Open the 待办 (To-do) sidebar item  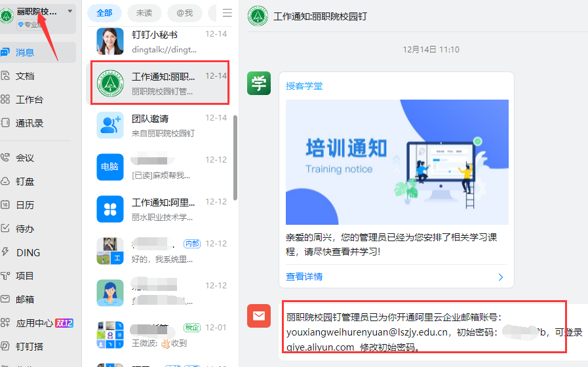(37, 229)
